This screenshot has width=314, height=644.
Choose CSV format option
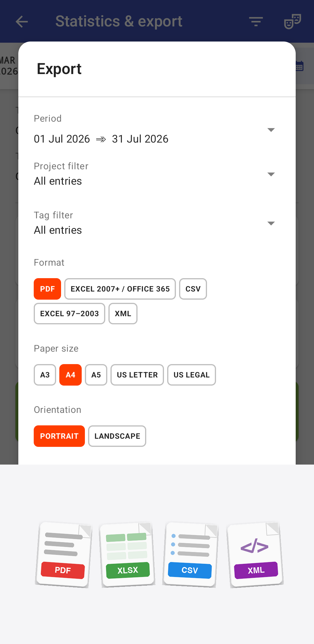click(193, 289)
